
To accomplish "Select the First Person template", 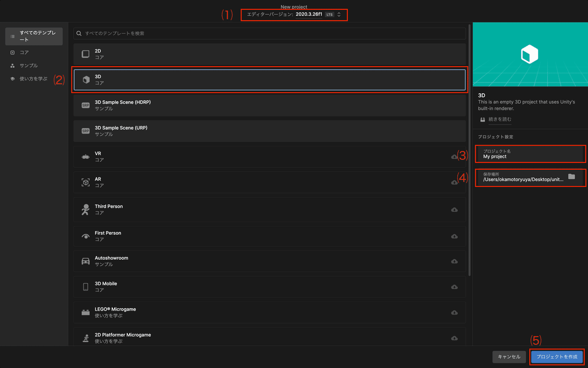I will pyautogui.click(x=269, y=236).
